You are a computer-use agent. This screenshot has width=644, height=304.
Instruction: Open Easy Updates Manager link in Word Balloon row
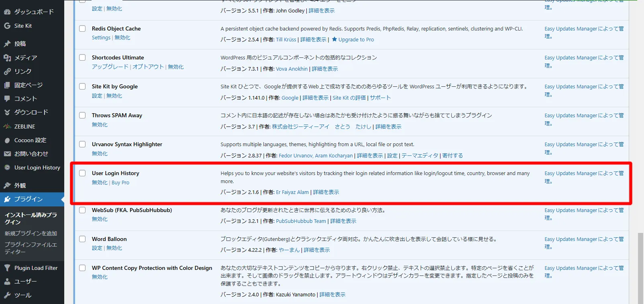[x=584, y=243]
